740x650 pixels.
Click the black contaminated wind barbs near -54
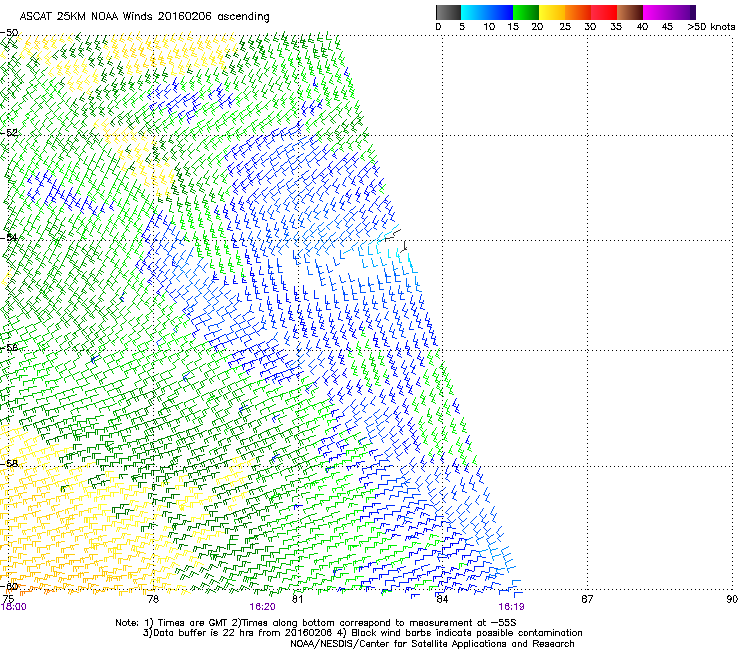[x=397, y=239]
